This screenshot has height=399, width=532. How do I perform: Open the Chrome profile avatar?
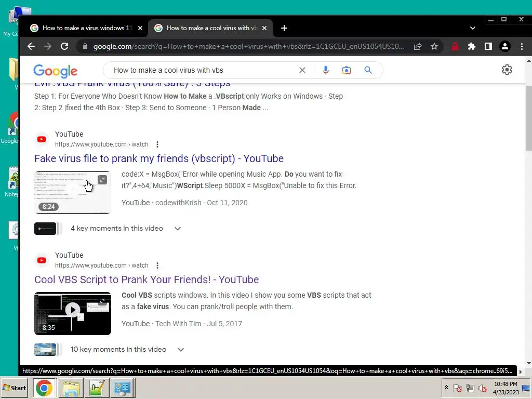505,46
